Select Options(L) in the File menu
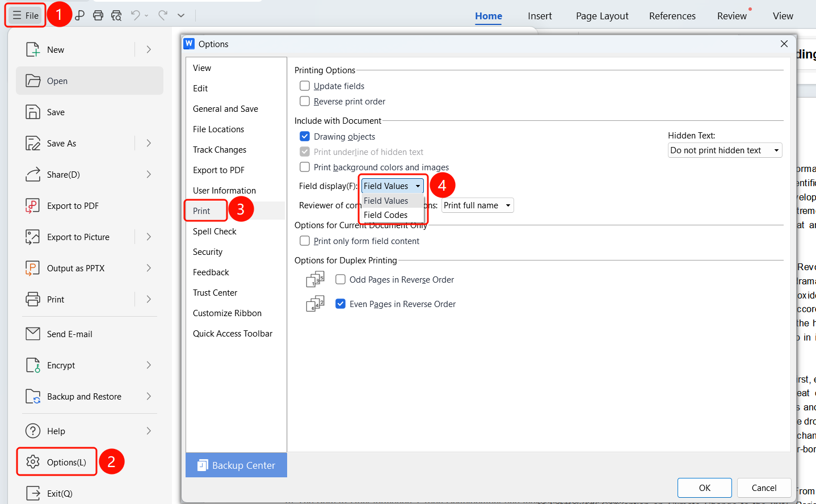The width and height of the screenshot is (816, 504). click(66, 463)
